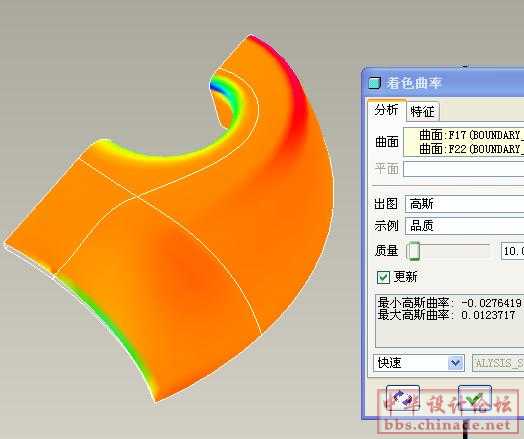Open the 出图 dropdown showing 高斯
This screenshot has width=524, height=439.
pos(465,204)
